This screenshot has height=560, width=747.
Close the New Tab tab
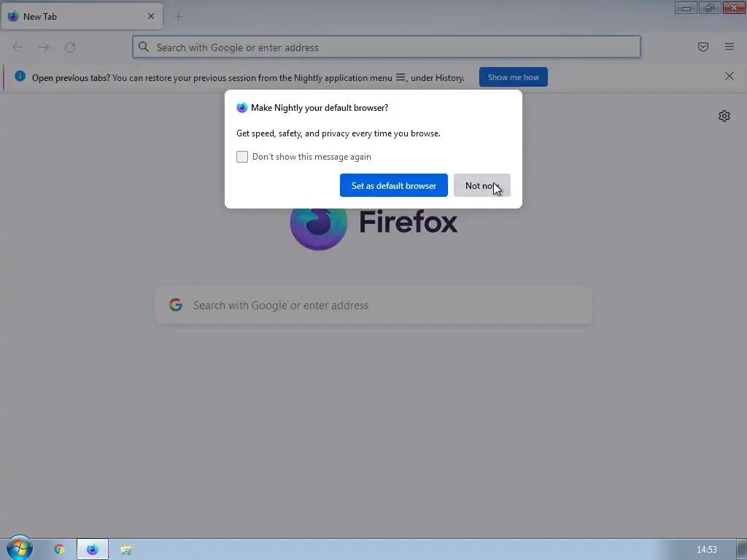(151, 16)
